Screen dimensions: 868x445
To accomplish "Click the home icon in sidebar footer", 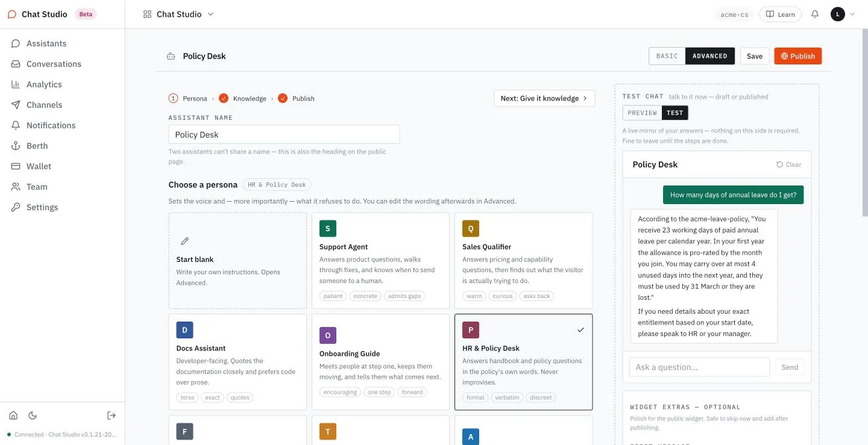I will [13, 415].
